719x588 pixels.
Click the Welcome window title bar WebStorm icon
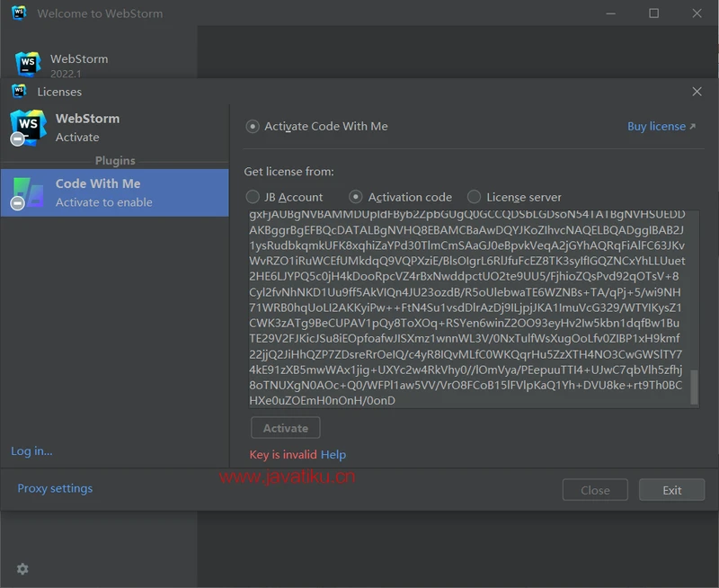point(19,13)
